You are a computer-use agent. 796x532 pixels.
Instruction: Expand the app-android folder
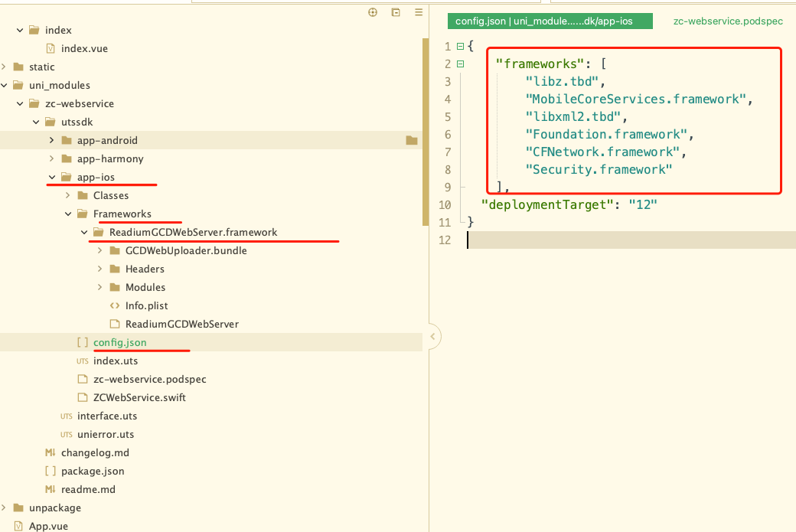pos(51,140)
